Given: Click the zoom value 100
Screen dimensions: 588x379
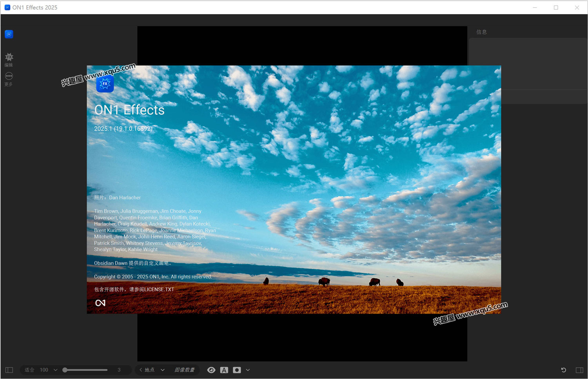Looking at the screenshot, I should click(44, 370).
